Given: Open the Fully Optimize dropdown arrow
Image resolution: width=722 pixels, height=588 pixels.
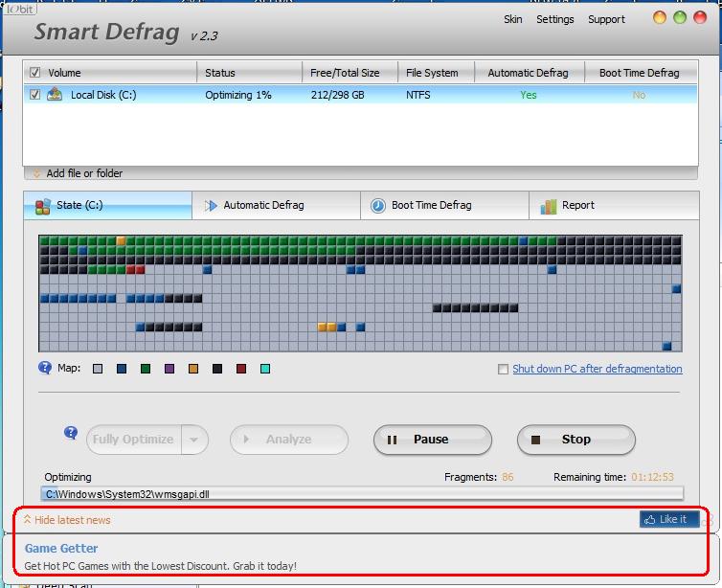Looking at the screenshot, I should 194,440.
